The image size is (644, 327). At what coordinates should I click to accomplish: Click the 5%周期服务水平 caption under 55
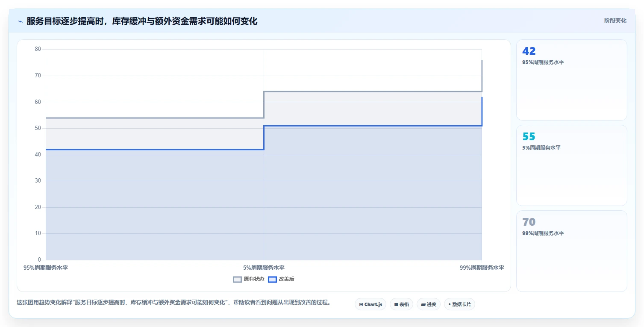(542, 147)
